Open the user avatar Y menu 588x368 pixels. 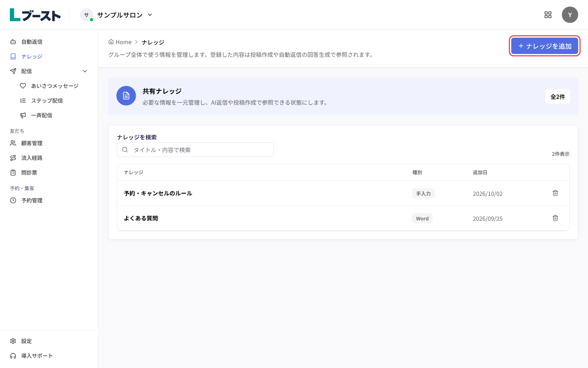tap(570, 15)
